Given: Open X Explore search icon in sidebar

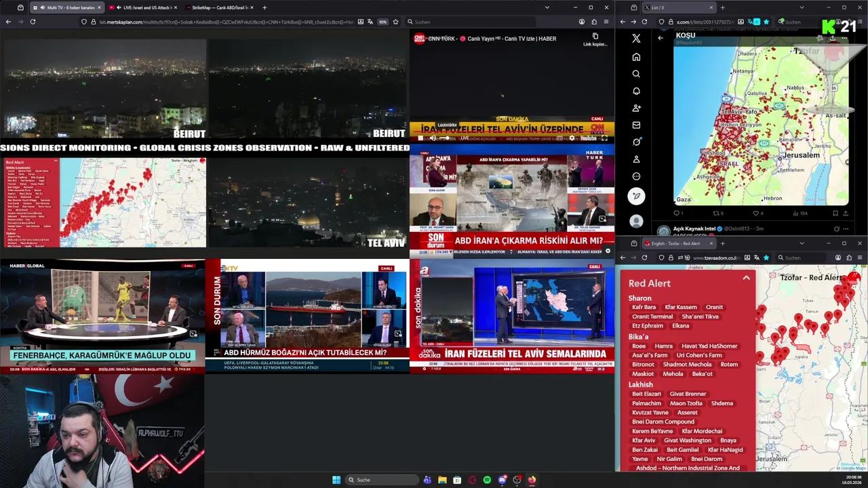Looking at the screenshot, I should click(636, 74).
